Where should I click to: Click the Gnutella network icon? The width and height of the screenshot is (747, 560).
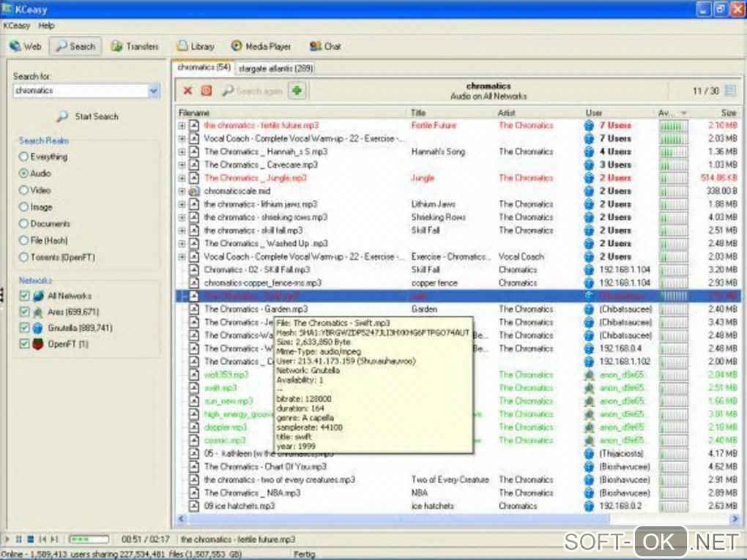(38, 328)
